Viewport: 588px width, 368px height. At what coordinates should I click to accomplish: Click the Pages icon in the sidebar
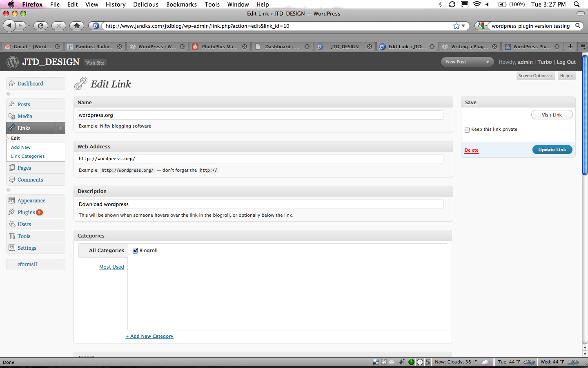coord(12,168)
